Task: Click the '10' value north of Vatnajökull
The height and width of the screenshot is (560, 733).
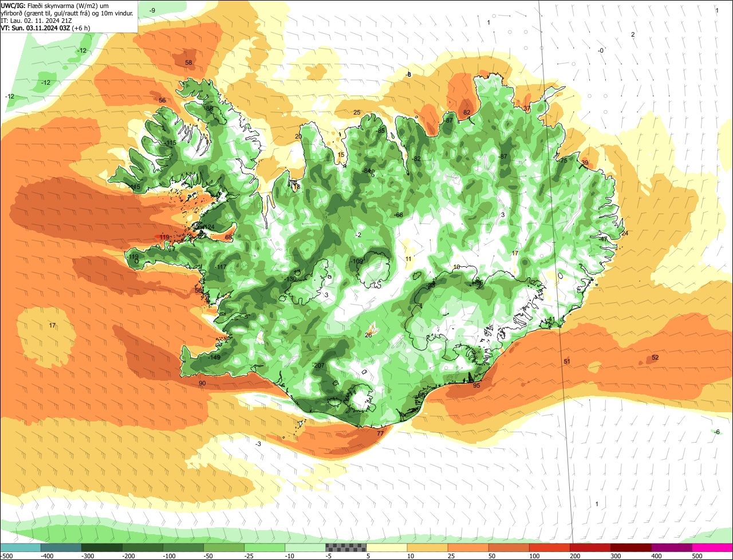Action: [456, 267]
